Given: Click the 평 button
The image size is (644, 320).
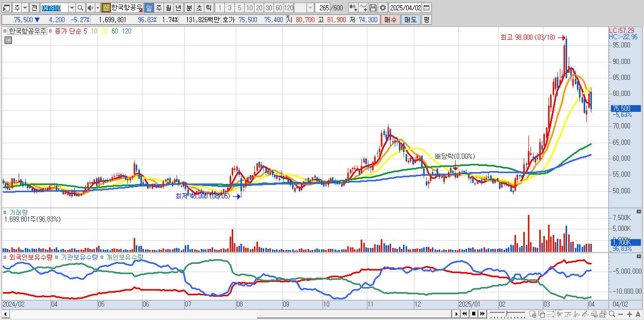Looking at the screenshot, I should pyautogui.click(x=426, y=20).
